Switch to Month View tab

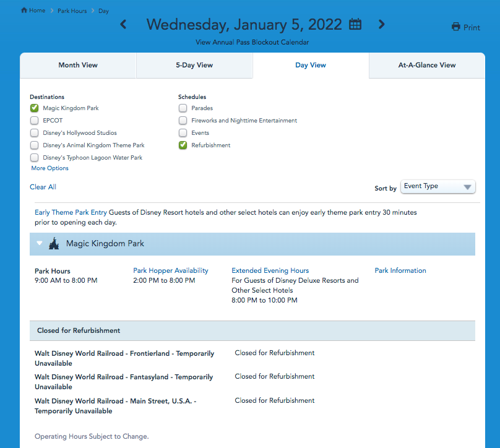(x=78, y=65)
